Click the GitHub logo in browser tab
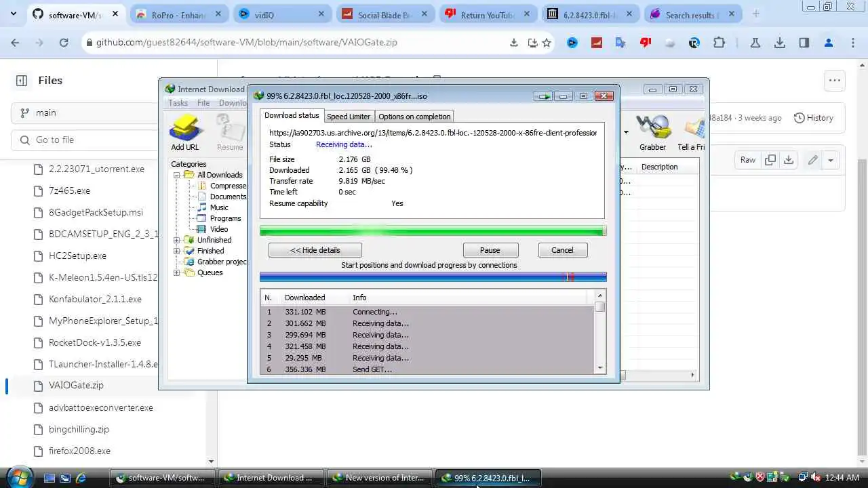This screenshot has width=868, height=488. (x=38, y=14)
